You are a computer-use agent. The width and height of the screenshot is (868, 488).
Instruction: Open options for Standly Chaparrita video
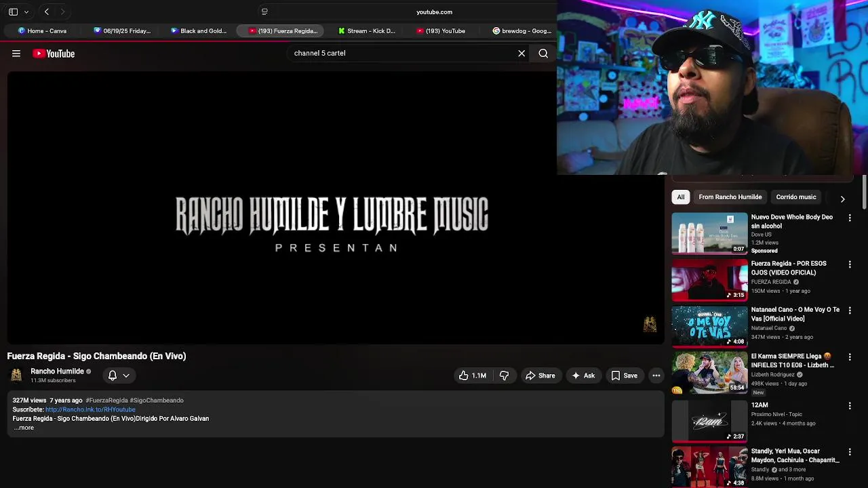(850, 452)
